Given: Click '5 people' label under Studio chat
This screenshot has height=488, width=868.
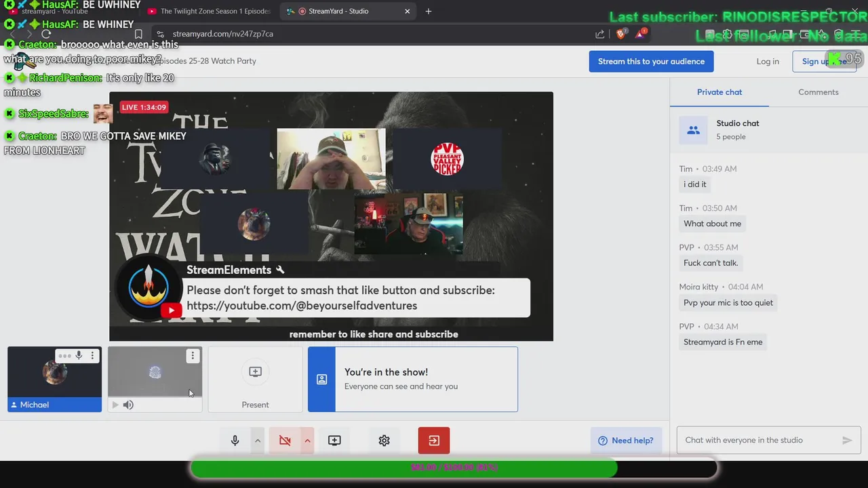Looking at the screenshot, I should (x=731, y=137).
